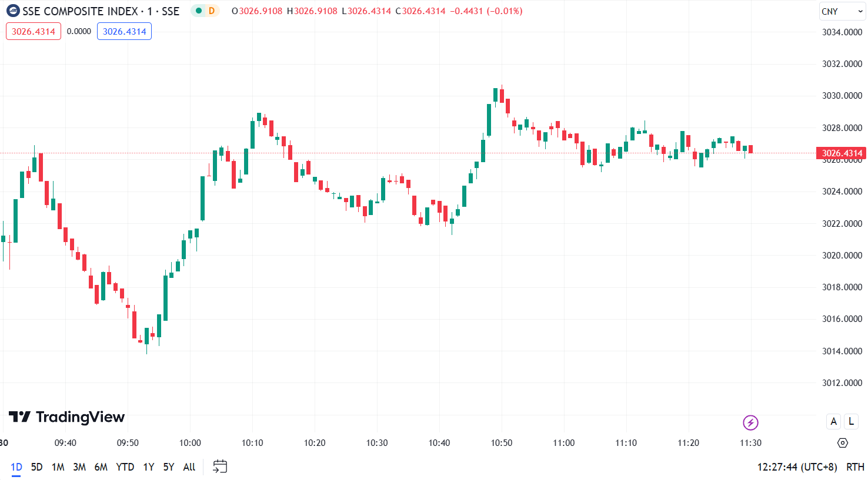Open the CNY currency dropdown
Viewport: 868px width, 480px height.
(x=842, y=12)
